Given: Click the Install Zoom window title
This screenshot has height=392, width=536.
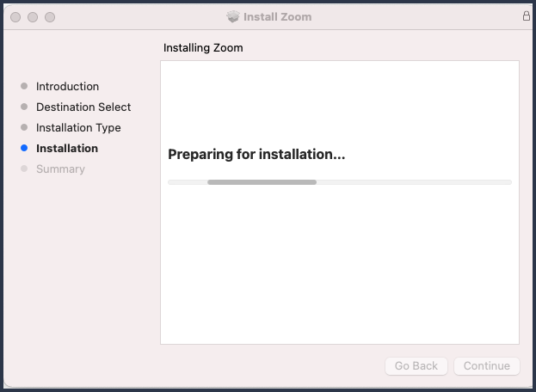Looking at the screenshot, I should tap(277, 16).
